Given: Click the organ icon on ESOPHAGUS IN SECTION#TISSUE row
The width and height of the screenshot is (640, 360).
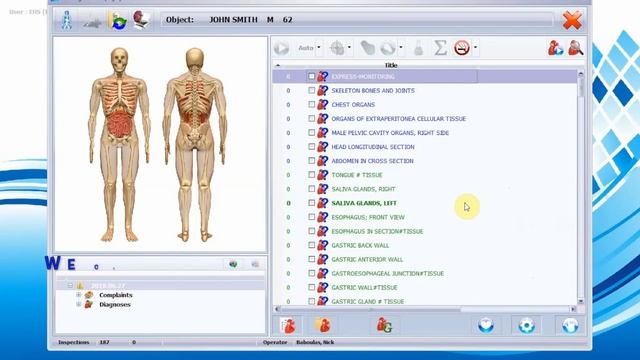Looking at the screenshot, I should pyautogui.click(x=322, y=231).
